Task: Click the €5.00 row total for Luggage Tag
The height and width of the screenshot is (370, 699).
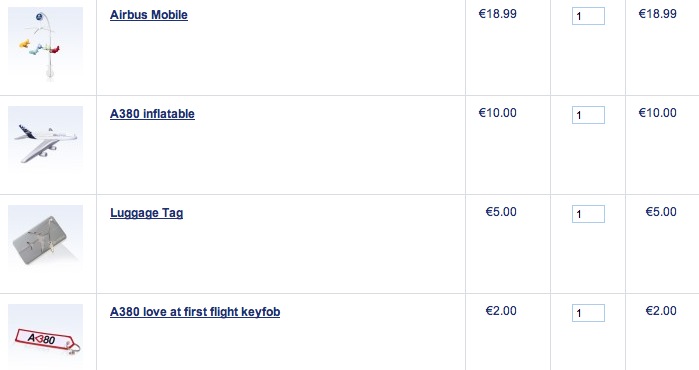Action: [661, 212]
